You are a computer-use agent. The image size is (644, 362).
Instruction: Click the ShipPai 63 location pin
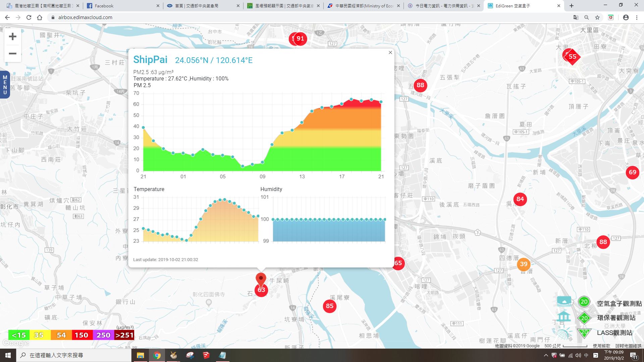pyautogui.click(x=261, y=284)
